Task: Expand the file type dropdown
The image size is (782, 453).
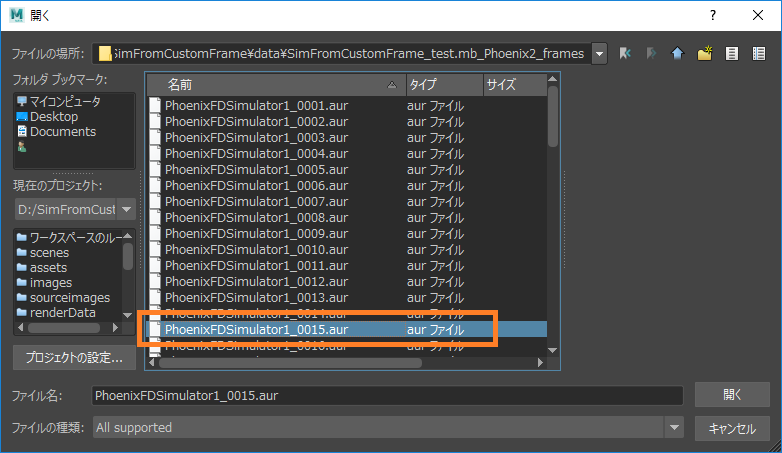Action: coord(674,428)
